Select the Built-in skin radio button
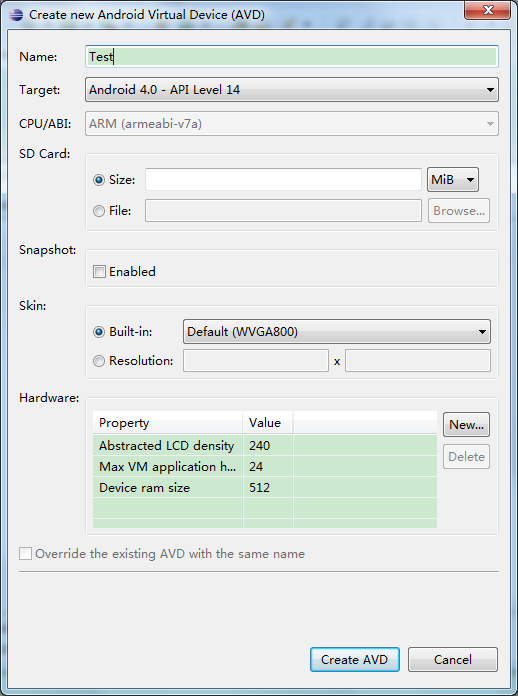Viewport: 518px width, 696px height. coord(99,332)
